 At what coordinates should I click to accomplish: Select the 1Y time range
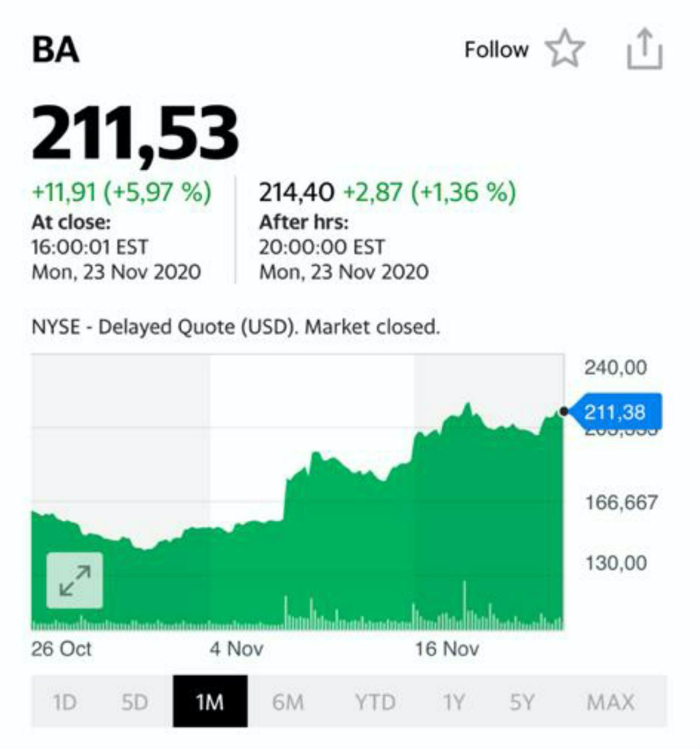[453, 702]
